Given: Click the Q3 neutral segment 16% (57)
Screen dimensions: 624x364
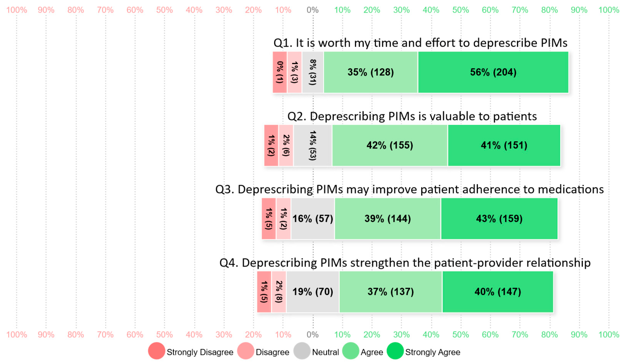Looking at the screenshot, I should [313, 219].
